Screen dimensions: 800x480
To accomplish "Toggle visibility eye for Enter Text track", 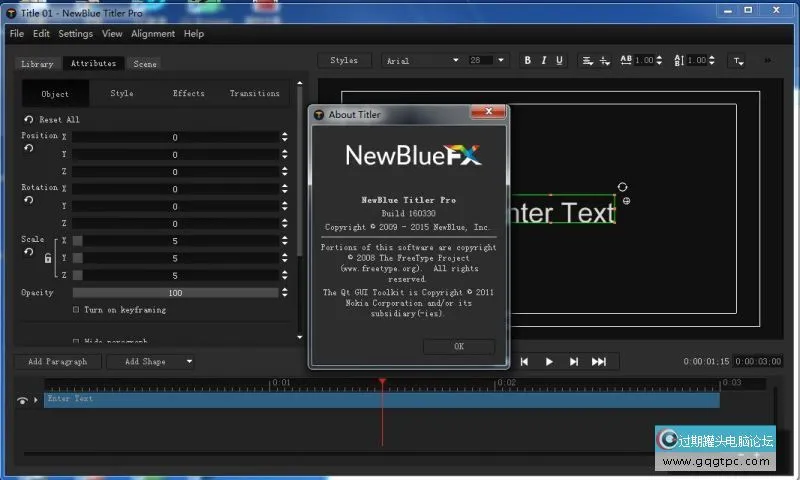I will [22, 400].
